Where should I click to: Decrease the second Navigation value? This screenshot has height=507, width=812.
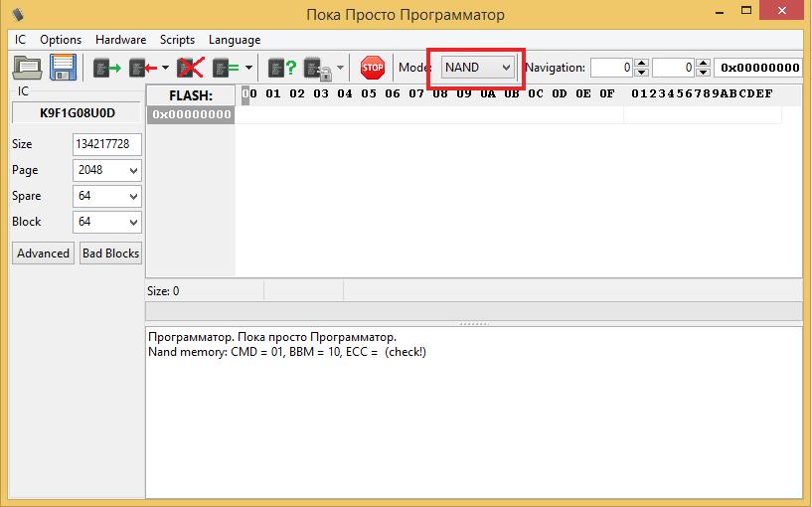pyautogui.click(x=703, y=73)
